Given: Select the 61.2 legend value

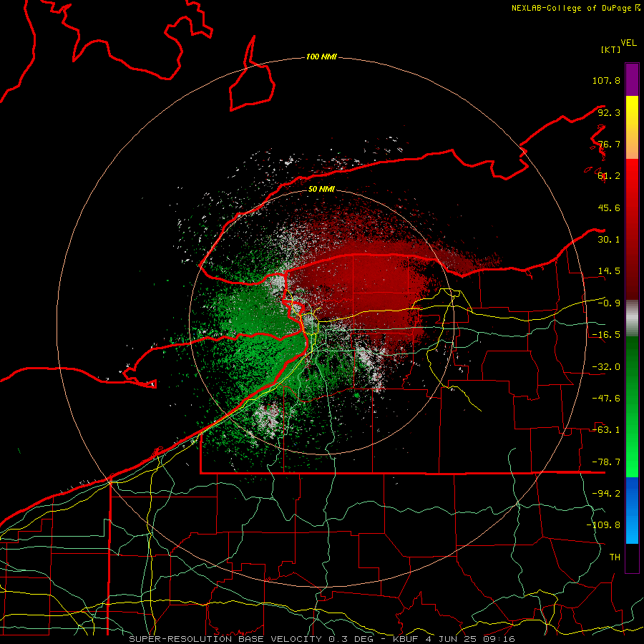Looking at the screenshot, I should pyautogui.click(x=609, y=176).
